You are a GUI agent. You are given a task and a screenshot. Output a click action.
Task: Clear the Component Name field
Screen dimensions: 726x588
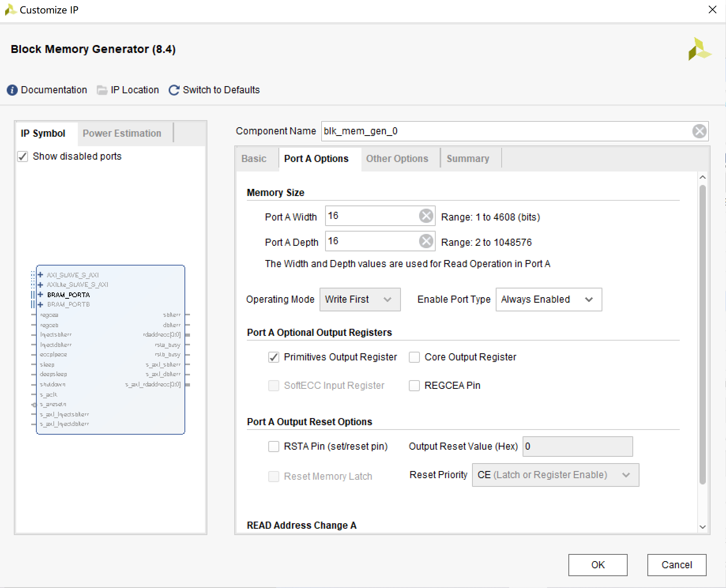pyautogui.click(x=699, y=131)
